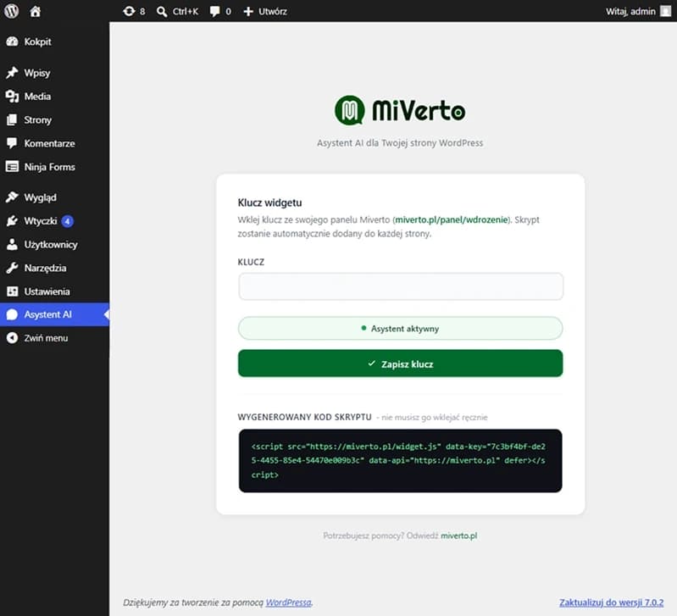Click the WordPress logo icon
This screenshot has height=616, width=677.
point(12,11)
